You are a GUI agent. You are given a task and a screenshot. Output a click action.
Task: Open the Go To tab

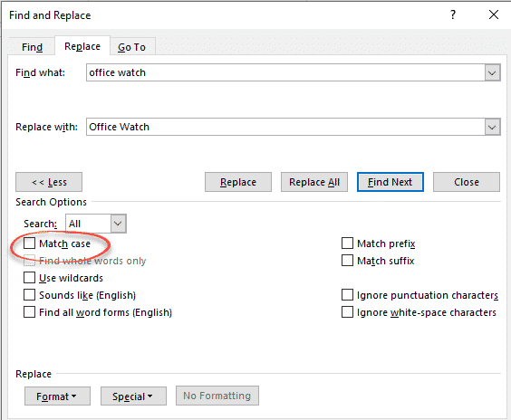click(132, 47)
